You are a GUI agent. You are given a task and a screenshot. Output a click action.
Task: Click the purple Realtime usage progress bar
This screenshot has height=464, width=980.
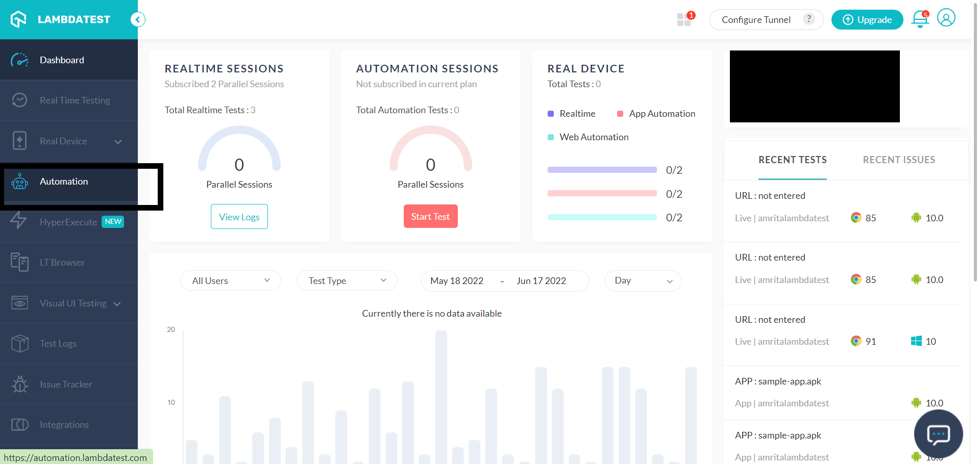(602, 170)
